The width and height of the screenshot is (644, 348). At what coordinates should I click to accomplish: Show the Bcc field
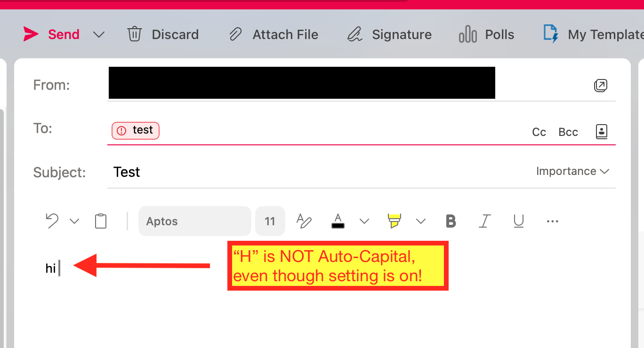[x=568, y=132]
